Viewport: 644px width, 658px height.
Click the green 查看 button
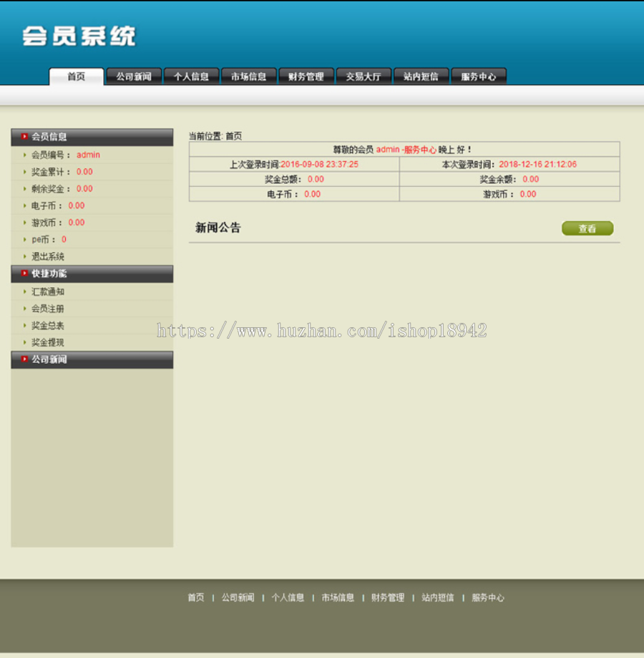pyautogui.click(x=587, y=228)
